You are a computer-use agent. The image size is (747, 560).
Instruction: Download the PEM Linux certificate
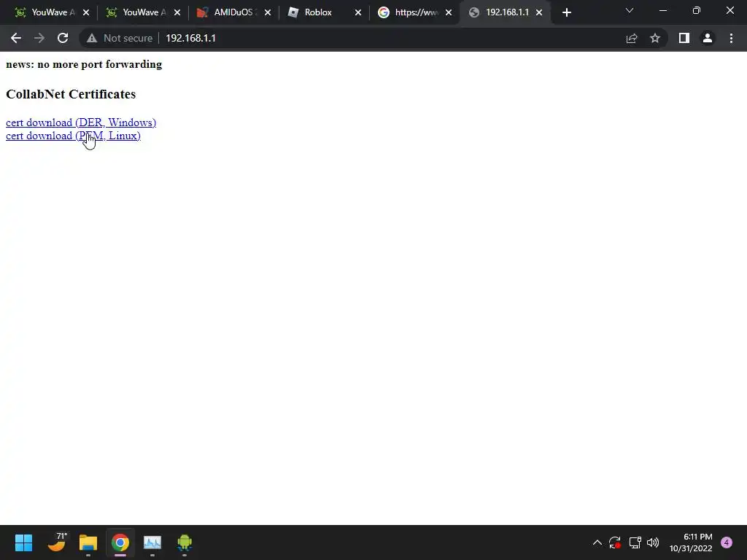click(x=73, y=136)
